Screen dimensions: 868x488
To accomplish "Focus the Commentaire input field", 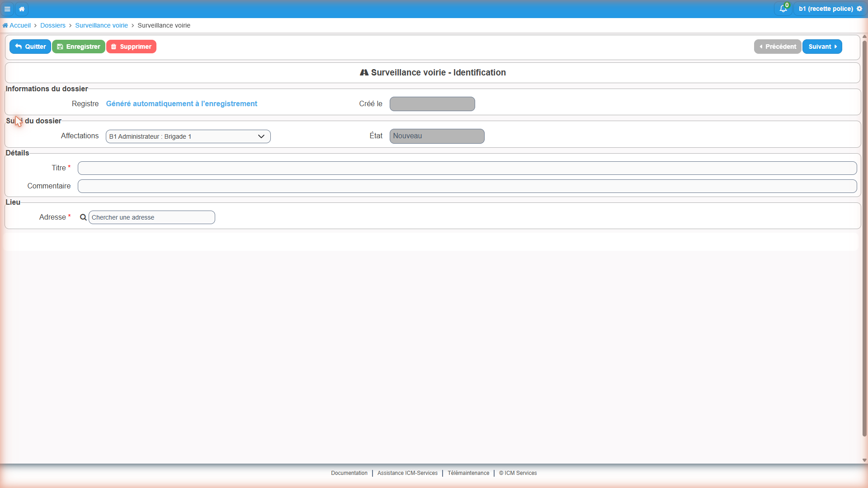I will click(x=467, y=186).
